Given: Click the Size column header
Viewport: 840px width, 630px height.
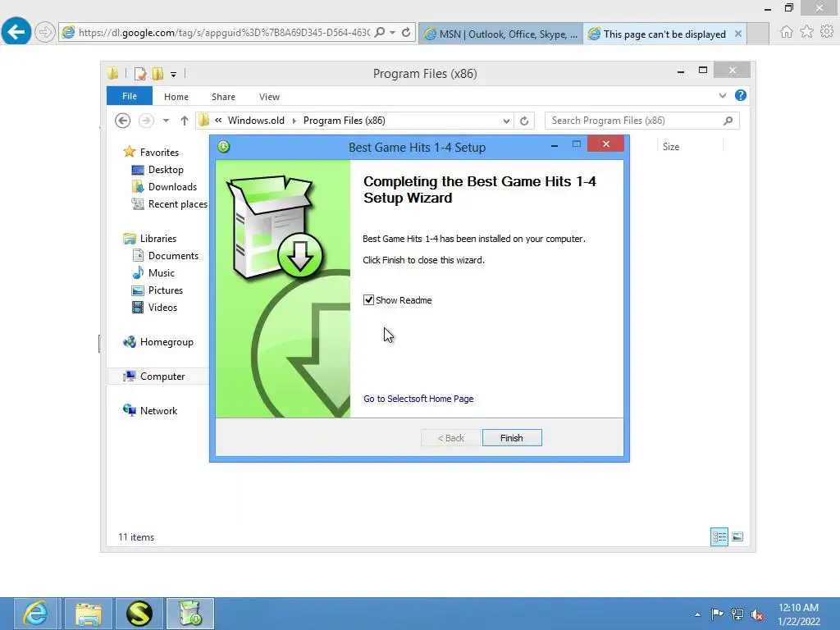Looking at the screenshot, I should tap(671, 146).
